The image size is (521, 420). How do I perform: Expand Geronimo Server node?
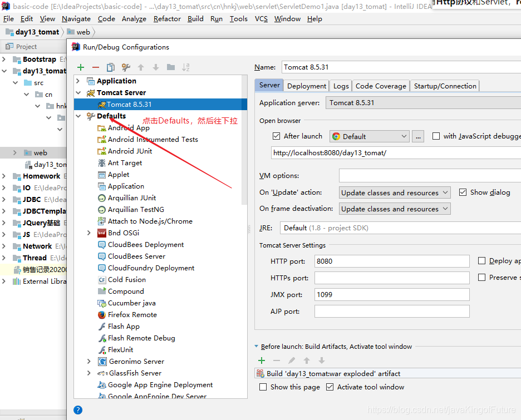point(89,361)
